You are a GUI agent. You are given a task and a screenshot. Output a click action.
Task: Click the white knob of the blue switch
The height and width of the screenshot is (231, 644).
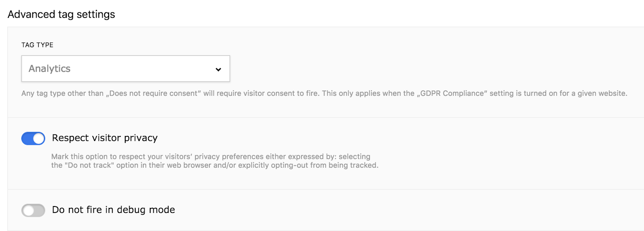point(39,138)
